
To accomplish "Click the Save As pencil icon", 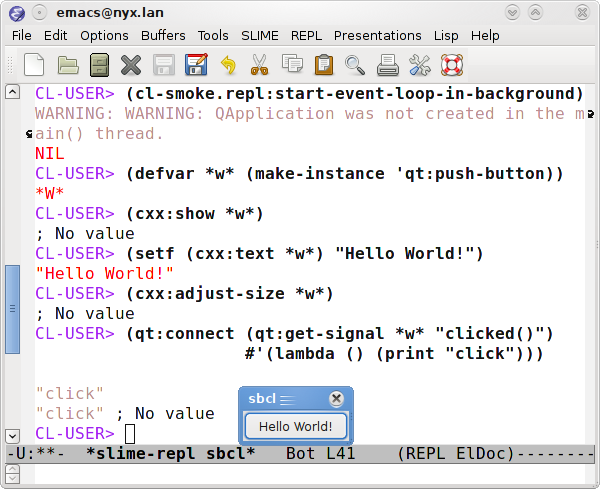I will click(196, 66).
